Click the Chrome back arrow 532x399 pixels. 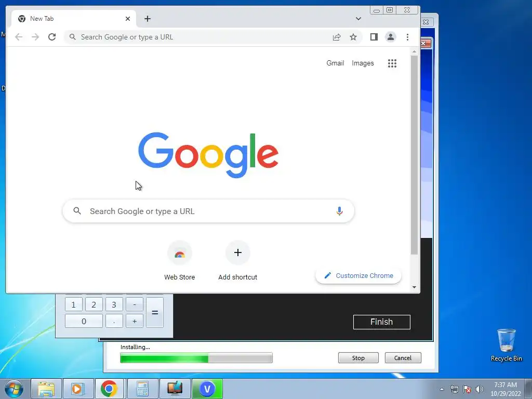pos(19,37)
